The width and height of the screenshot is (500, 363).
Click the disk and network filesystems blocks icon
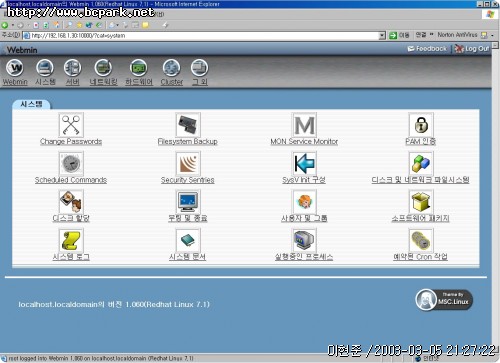(x=421, y=163)
